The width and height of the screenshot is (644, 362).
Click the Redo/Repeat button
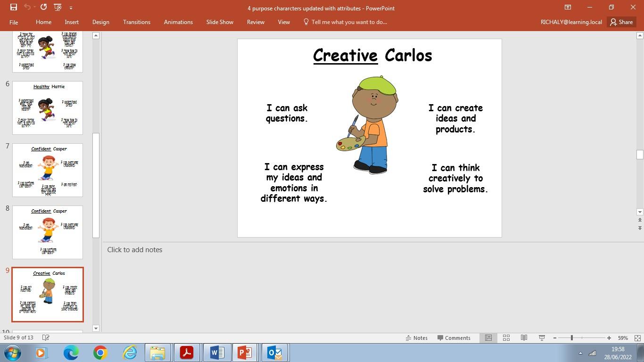(x=43, y=7)
